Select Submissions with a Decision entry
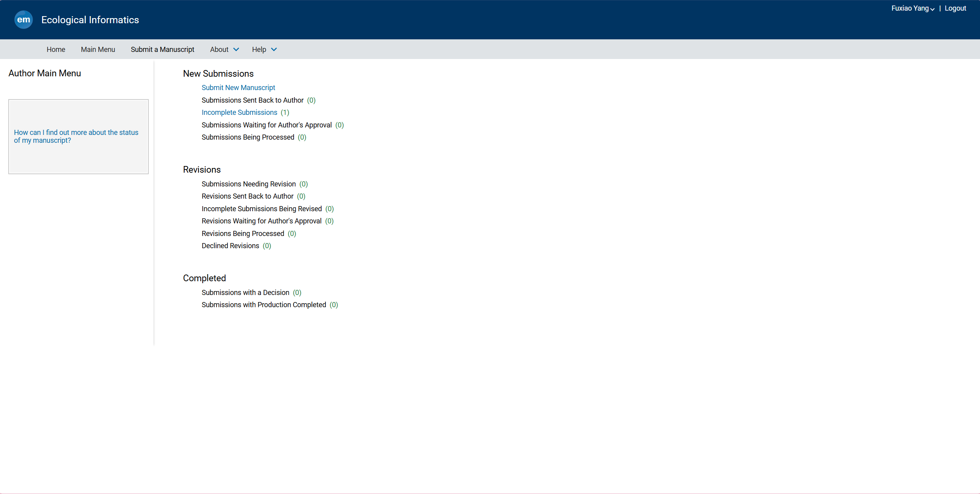Screen dimensions: 980x494 point(245,293)
